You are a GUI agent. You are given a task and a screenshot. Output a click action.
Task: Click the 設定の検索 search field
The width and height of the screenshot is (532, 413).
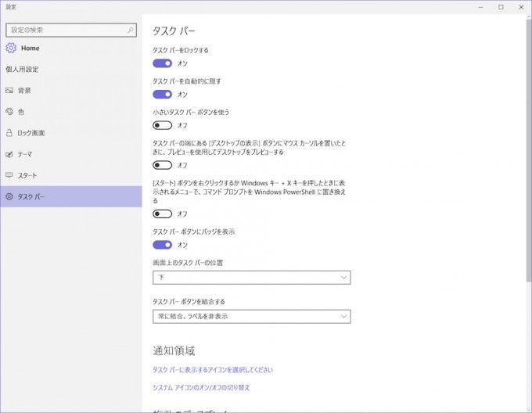71,30
